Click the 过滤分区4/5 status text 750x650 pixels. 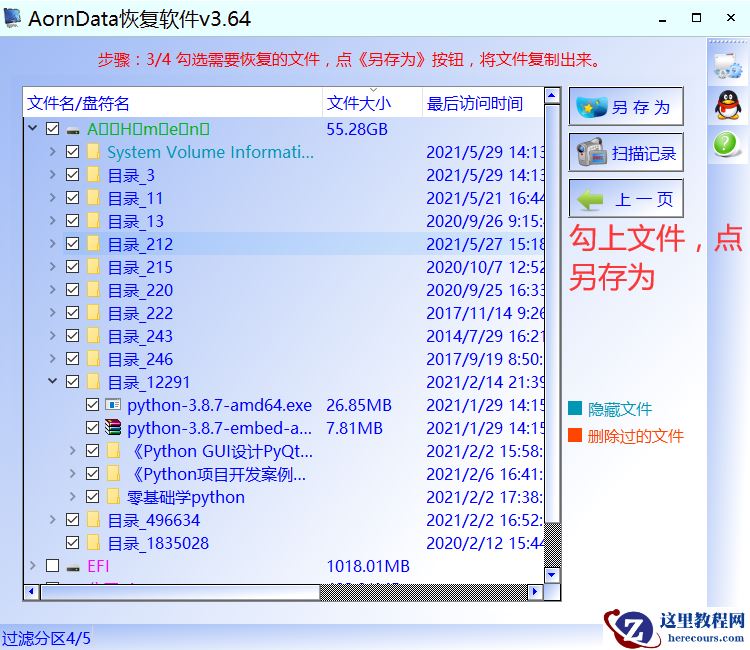[x=46, y=638]
